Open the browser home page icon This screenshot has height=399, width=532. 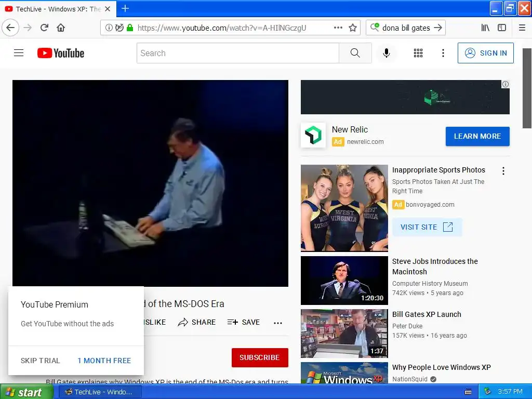pos(61,28)
